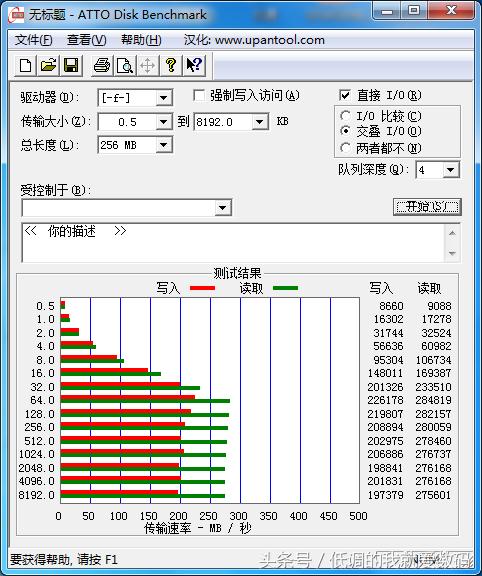This screenshot has height=576, width=482.
Task: Click the 要获得帮助, 请按 F1 status bar text
Action: pos(64,559)
